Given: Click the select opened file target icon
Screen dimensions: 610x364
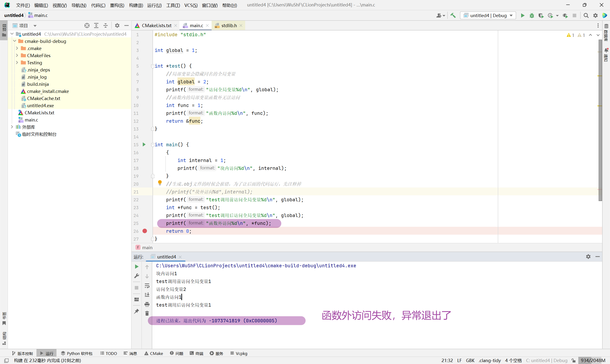Looking at the screenshot, I should pos(87,25).
